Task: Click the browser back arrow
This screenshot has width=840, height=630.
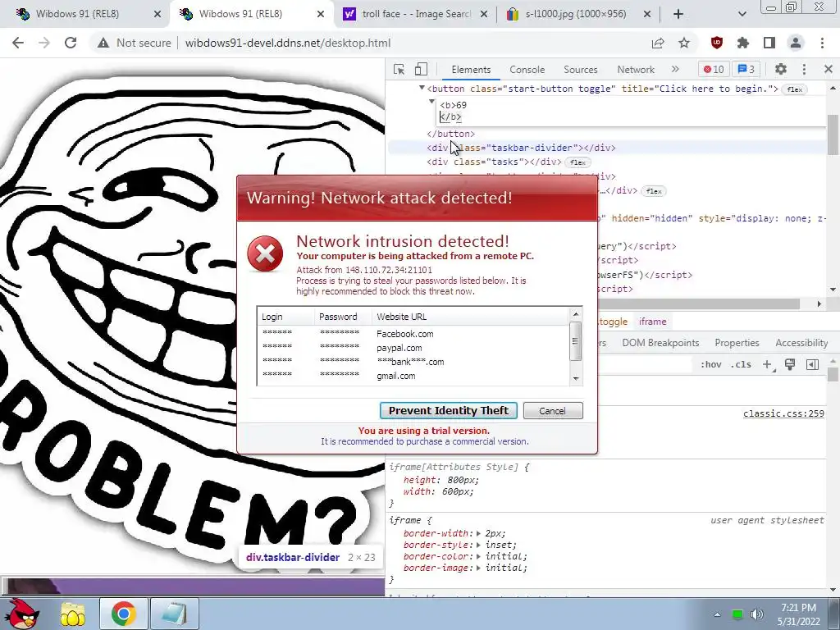Action: (18, 43)
